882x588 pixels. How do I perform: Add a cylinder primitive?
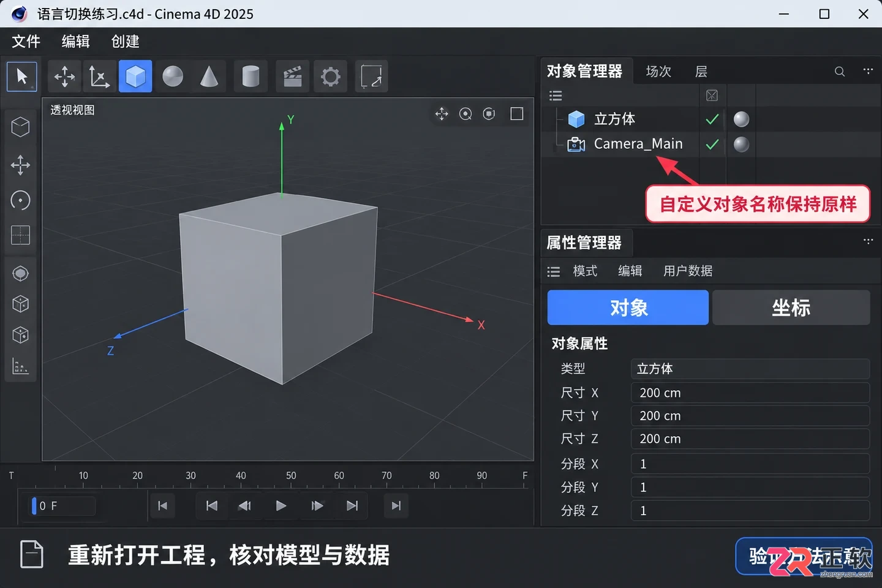pos(251,77)
